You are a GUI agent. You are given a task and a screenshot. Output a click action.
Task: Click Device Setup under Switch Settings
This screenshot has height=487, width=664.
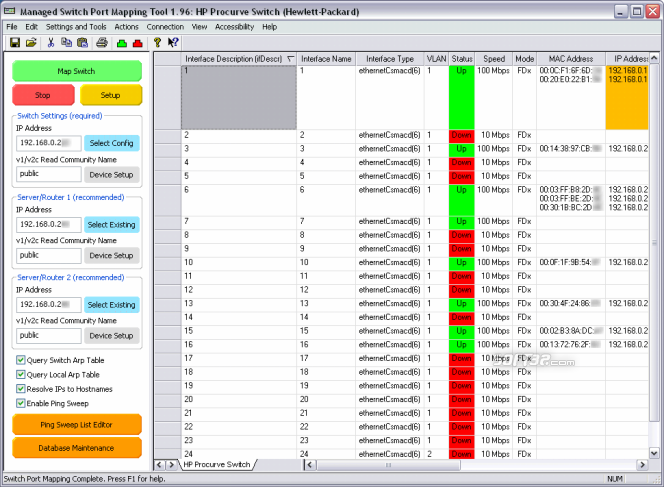[111, 175]
